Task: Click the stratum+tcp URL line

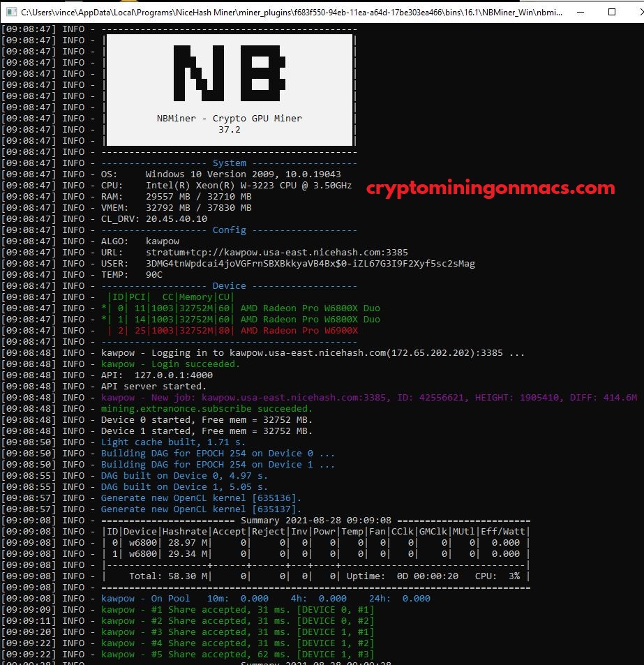Action: coord(277,253)
